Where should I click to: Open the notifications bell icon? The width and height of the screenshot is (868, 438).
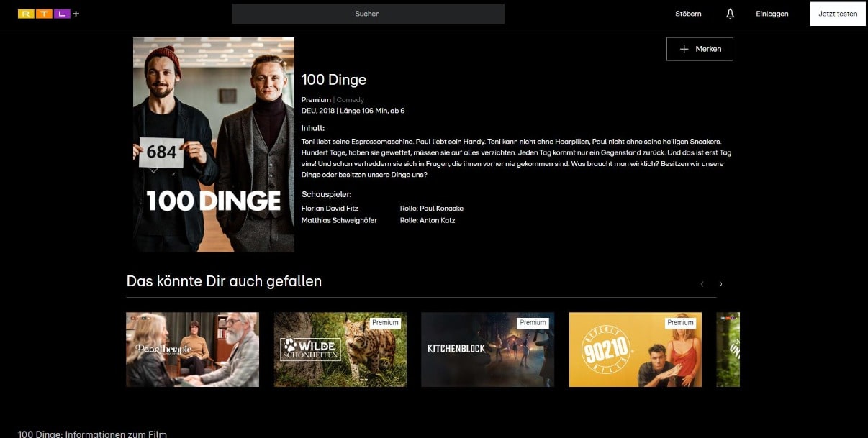tap(730, 14)
